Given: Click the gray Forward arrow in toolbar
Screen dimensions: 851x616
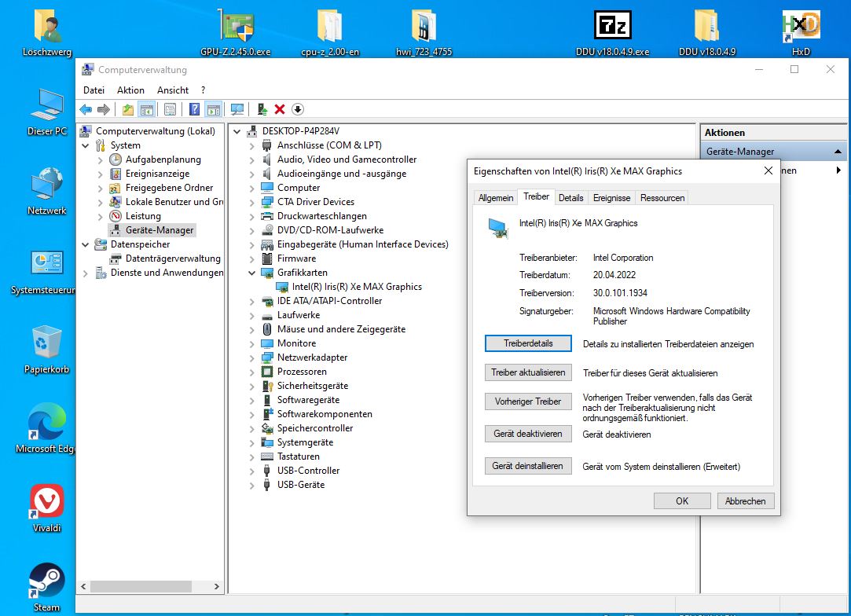Looking at the screenshot, I should click(x=103, y=110).
